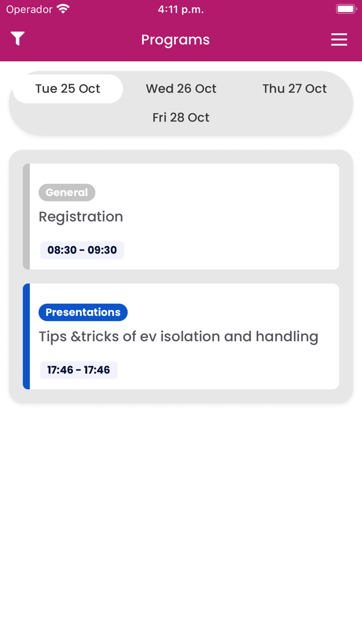Open the program filter funnel icon
This screenshot has width=362, height=644.
pyautogui.click(x=18, y=39)
